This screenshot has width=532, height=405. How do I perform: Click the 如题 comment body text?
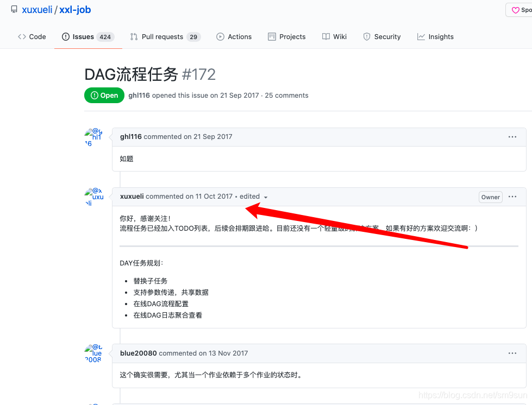click(x=127, y=159)
